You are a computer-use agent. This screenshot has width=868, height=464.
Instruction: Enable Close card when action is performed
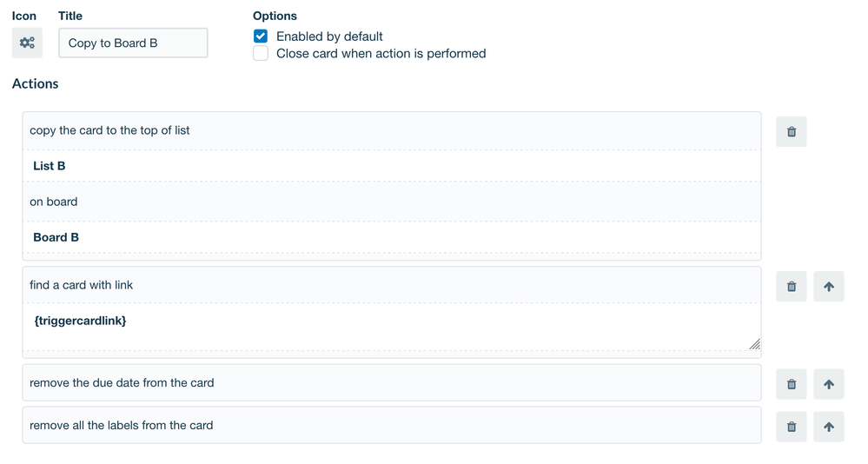[x=261, y=54]
